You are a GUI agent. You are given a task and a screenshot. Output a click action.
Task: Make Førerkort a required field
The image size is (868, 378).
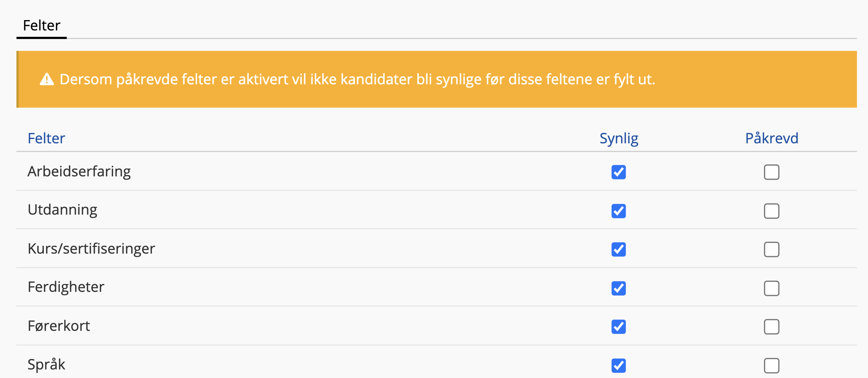[771, 327]
